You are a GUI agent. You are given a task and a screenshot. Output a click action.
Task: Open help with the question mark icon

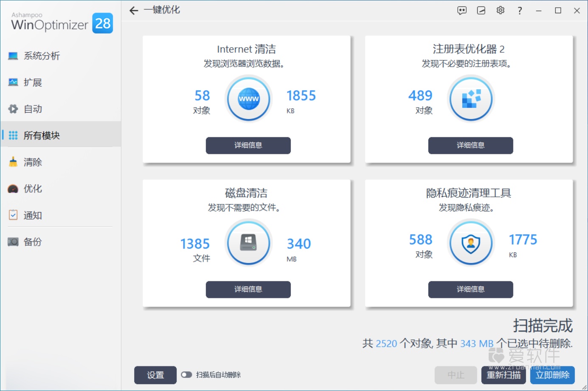[520, 10]
